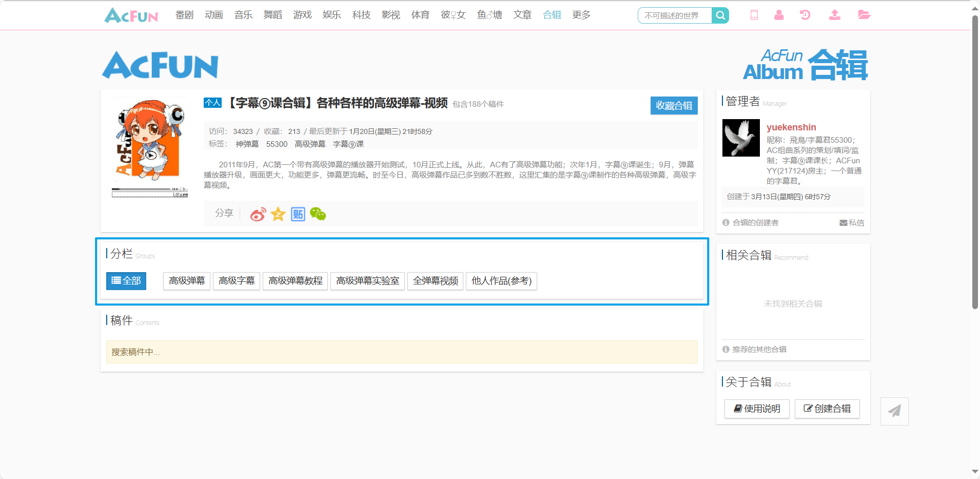Send a 私信 to the manager
The height and width of the screenshot is (479, 980).
coord(852,223)
